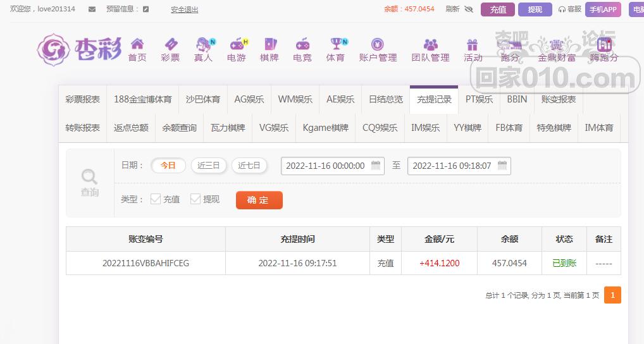Toggle the 充值 type checkbox
The image size is (644, 344).
(x=156, y=199)
